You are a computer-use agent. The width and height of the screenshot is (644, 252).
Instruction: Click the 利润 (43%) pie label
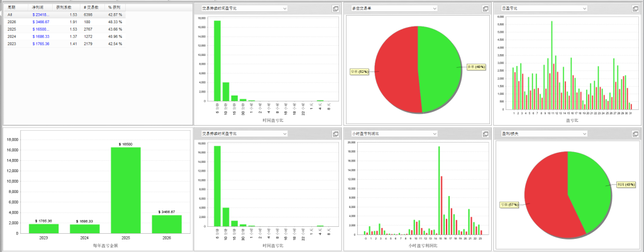click(626, 184)
